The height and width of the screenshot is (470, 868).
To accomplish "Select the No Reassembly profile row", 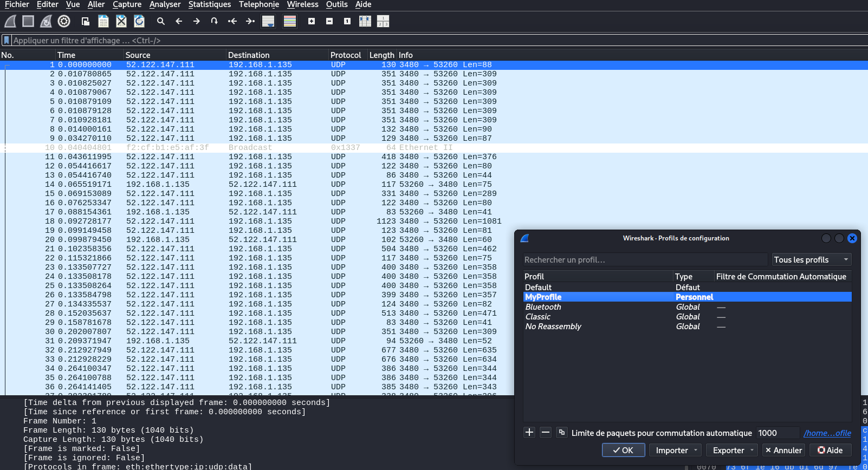I will click(687, 327).
